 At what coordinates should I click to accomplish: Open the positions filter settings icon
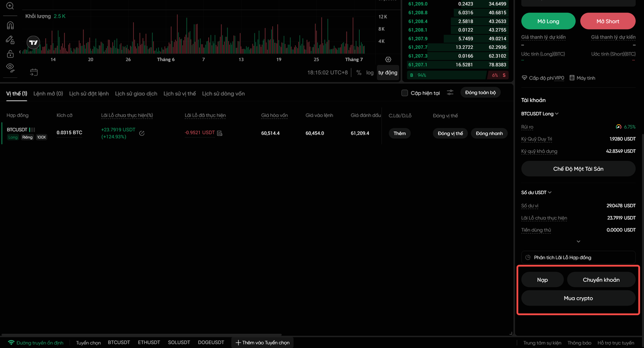coord(450,93)
